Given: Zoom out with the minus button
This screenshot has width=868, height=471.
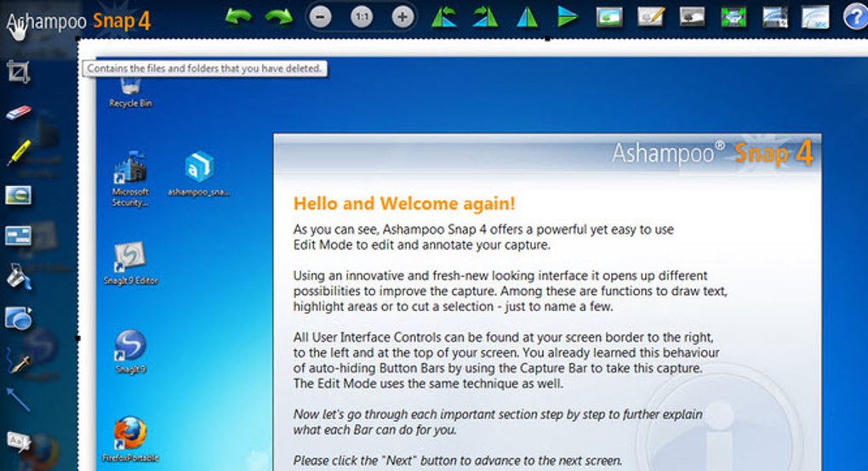Looking at the screenshot, I should (x=320, y=17).
